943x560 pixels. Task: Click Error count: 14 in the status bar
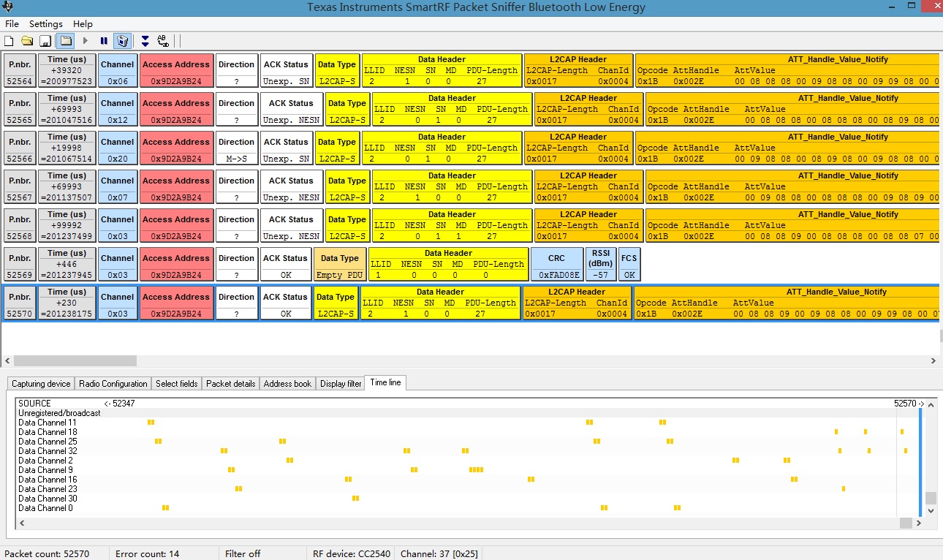pos(147,553)
